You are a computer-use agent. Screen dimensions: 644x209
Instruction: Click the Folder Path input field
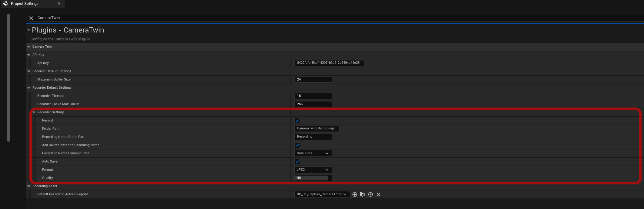pos(317,128)
